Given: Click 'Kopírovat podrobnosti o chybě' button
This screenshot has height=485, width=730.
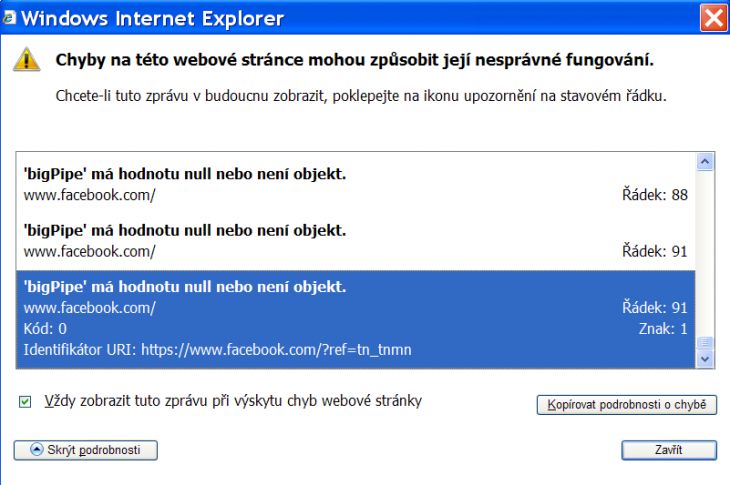Looking at the screenshot, I should pyautogui.click(x=627, y=404).
